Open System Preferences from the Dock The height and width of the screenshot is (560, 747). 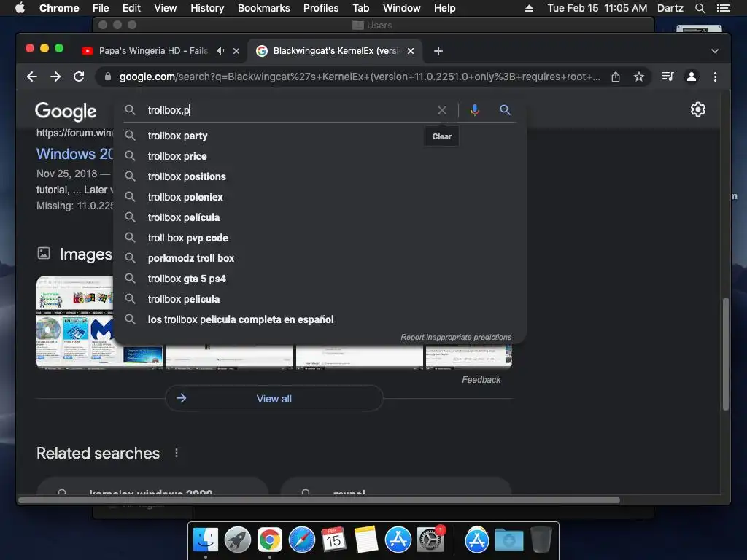430,540
